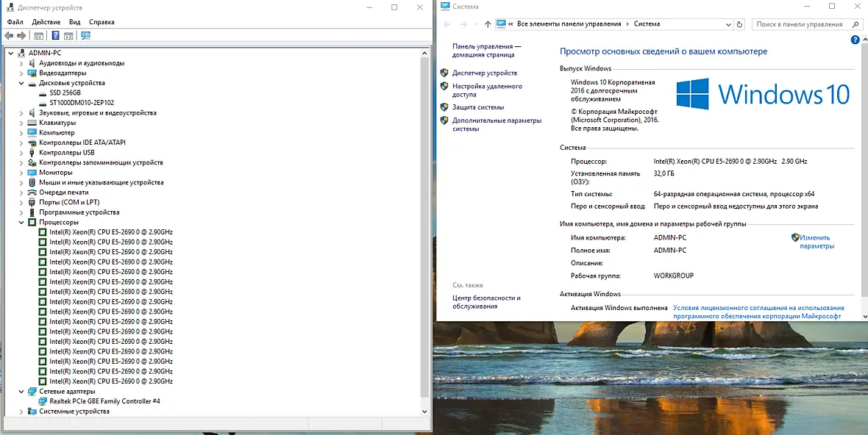Select Realtek PCIe GBE Family Controller #4
Screen dimensions: 868x435
(x=104, y=401)
